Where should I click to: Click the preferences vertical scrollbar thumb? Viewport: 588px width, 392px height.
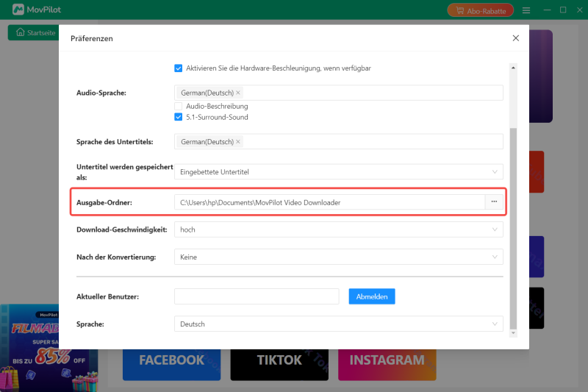pyautogui.click(x=513, y=228)
